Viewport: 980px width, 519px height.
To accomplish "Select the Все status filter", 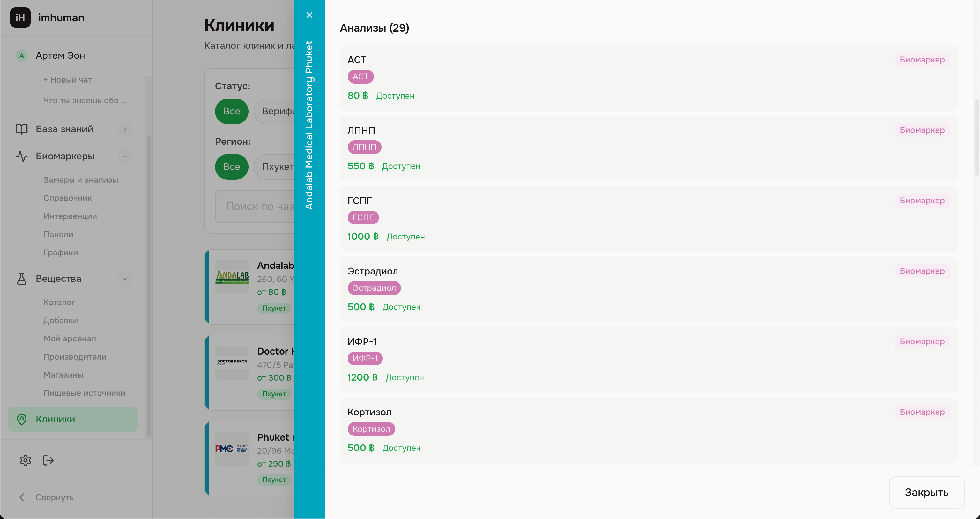I will 231,111.
